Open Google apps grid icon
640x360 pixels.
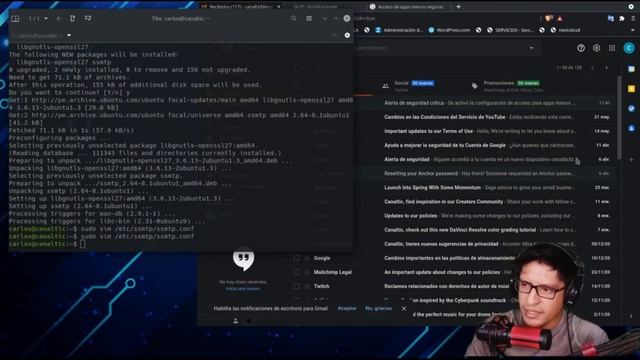tap(612, 48)
